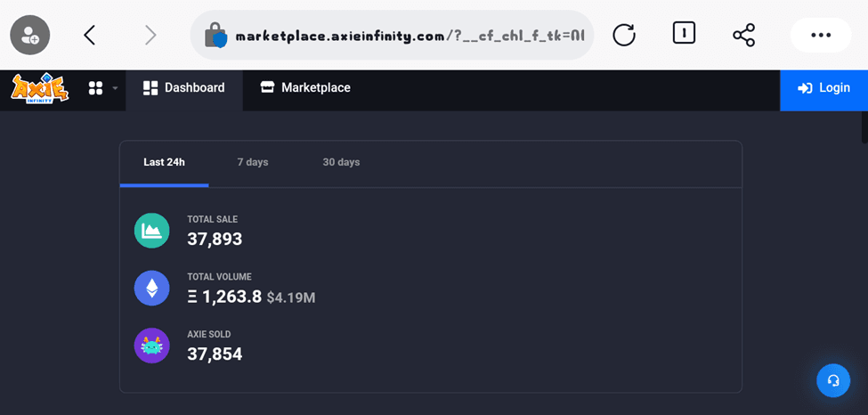Open the browser profile avatar icon
The height and width of the screenshot is (415, 868).
pyautogui.click(x=30, y=36)
